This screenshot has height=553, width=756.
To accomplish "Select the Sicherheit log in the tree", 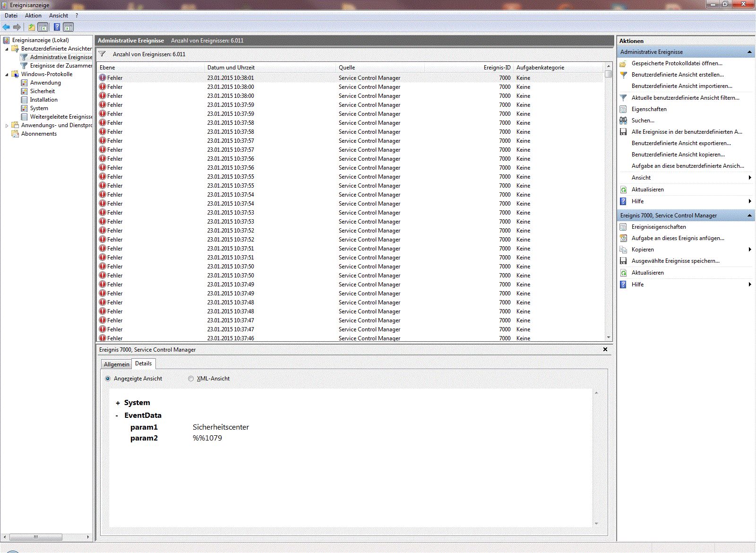I will pos(43,91).
